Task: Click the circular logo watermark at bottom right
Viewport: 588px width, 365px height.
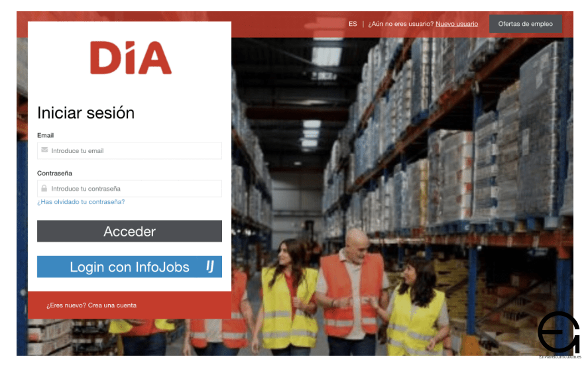Action: pos(558,332)
